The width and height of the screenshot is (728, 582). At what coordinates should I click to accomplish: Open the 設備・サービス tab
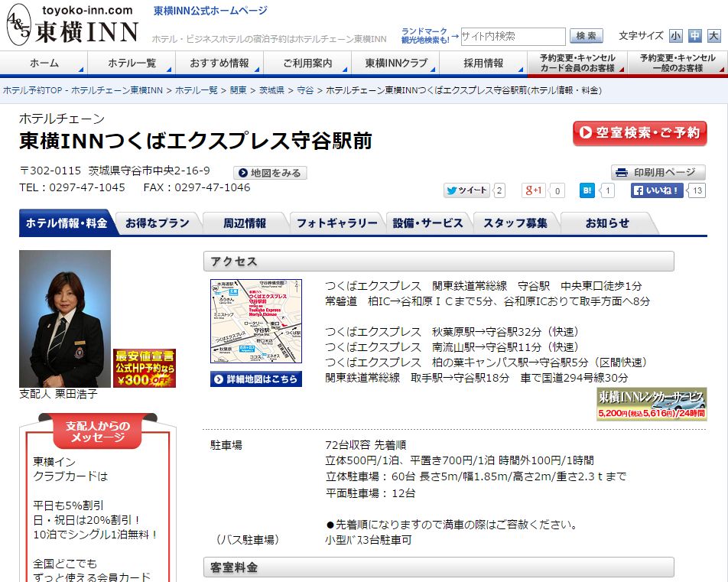pyautogui.click(x=427, y=223)
